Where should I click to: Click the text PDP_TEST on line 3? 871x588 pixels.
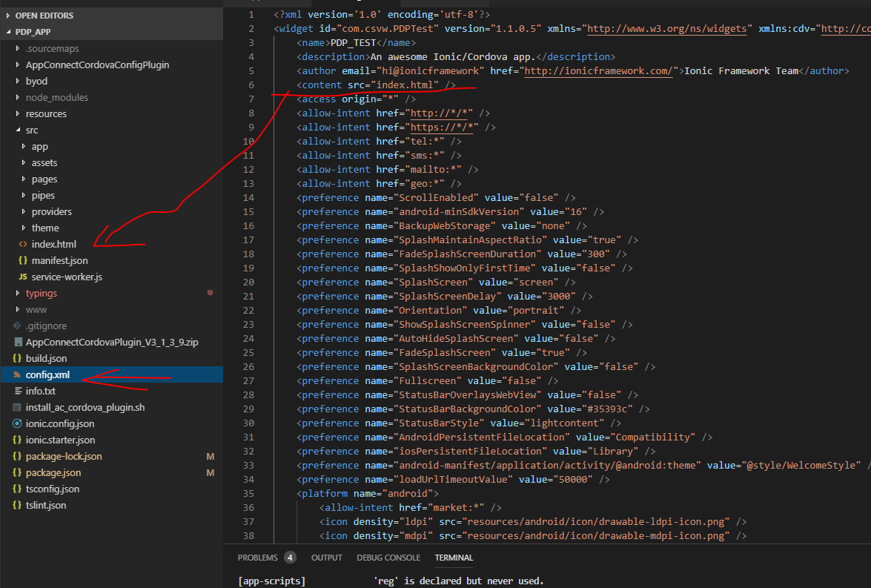coord(354,43)
